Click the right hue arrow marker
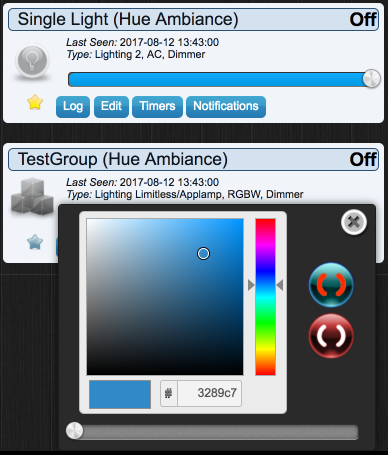 coord(280,285)
